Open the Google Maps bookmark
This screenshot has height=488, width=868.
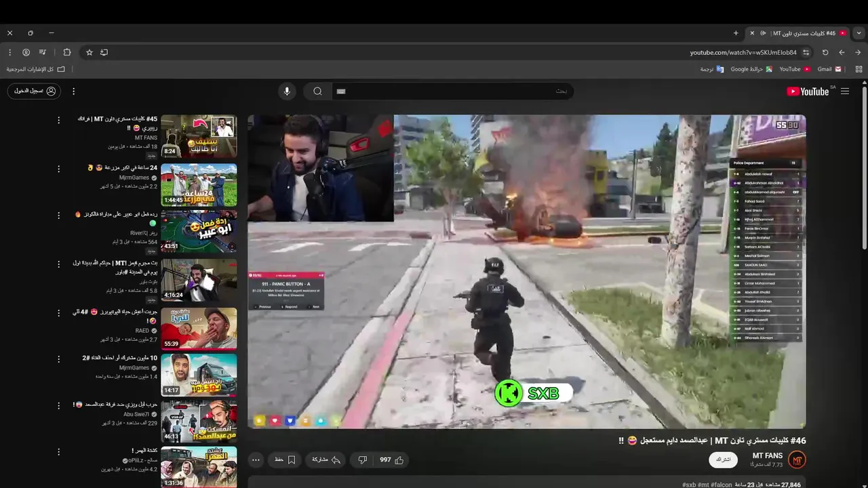click(751, 69)
